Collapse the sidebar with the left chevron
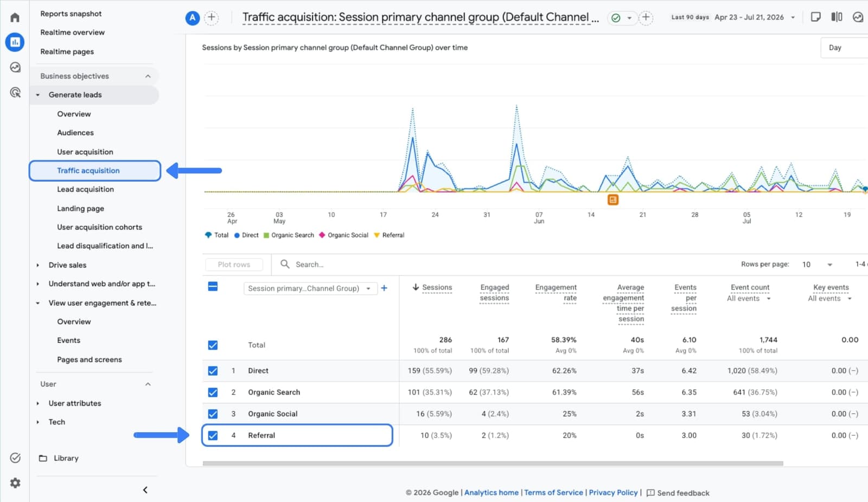Viewport: 868px width, 502px height. (x=145, y=490)
